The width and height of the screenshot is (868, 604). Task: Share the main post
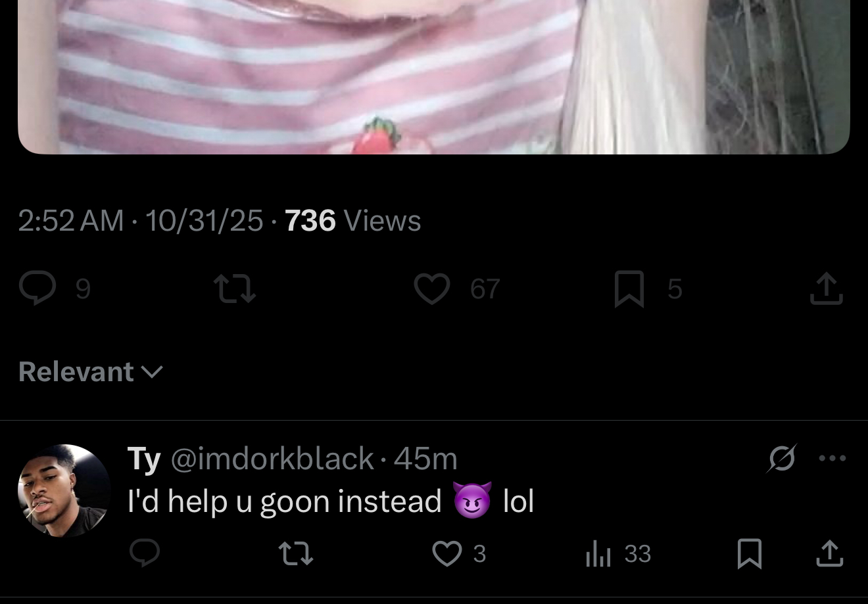coord(827,289)
